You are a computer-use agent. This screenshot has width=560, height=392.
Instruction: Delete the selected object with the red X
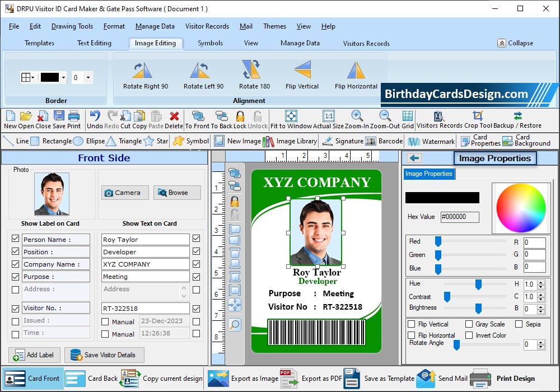point(174,116)
